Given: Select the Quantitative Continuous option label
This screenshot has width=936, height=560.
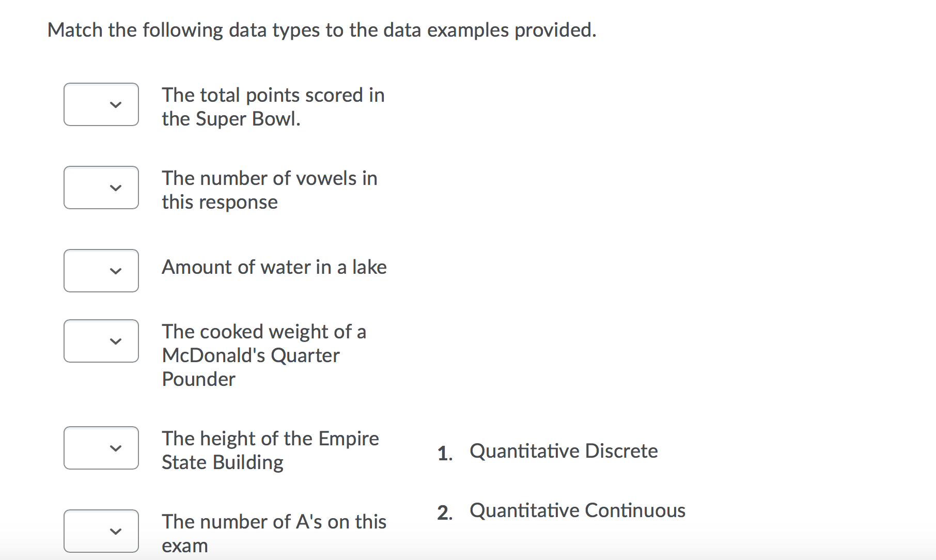Looking at the screenshot, I should pos(577,510).
